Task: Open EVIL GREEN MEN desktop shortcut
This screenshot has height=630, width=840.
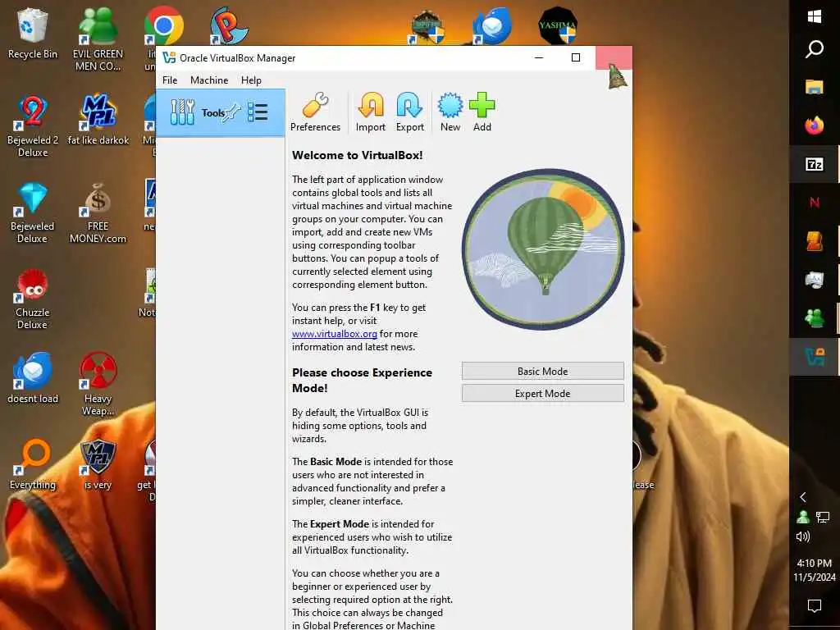Action: click(x=98, y=39)
